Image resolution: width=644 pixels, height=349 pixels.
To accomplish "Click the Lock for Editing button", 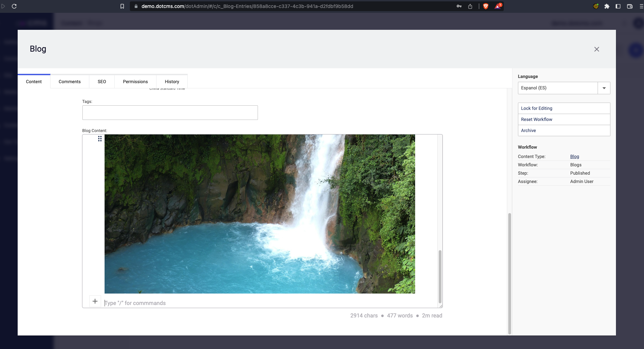I will point(537,108).
